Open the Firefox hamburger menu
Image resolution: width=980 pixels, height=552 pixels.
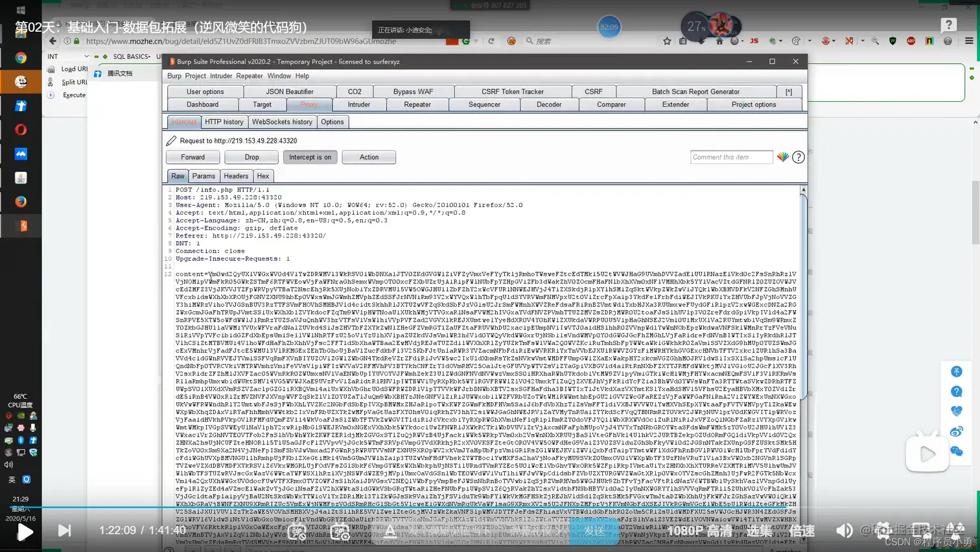(969, 41)
